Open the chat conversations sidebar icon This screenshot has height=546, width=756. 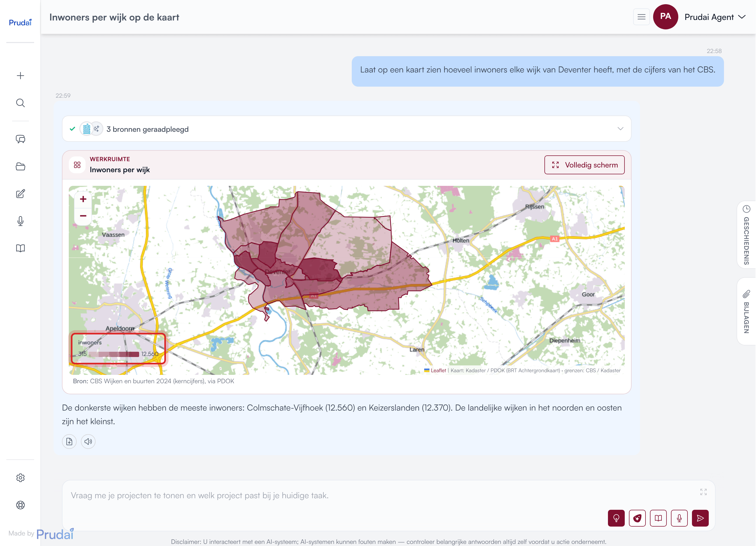tap(20, 139)
